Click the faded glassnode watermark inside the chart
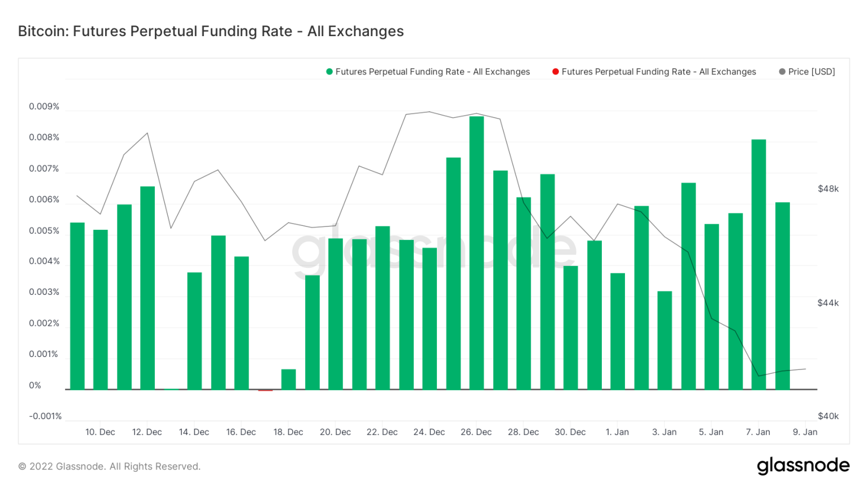The image size is (868, 488). 434,249
